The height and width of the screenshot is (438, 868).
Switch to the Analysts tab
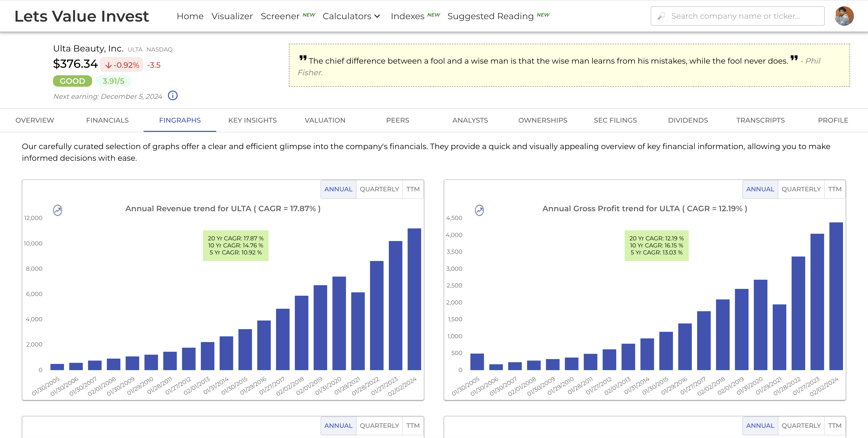point(470,120)
